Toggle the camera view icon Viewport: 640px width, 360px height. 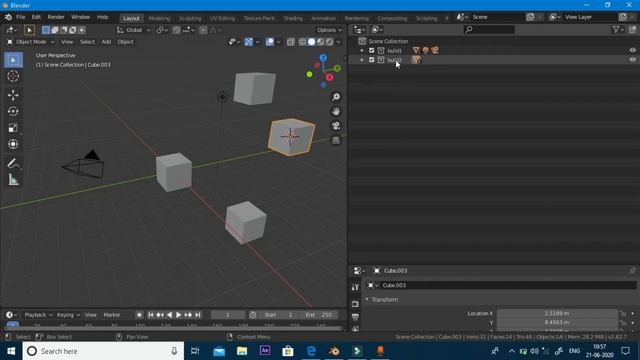(x=336, y=126)
